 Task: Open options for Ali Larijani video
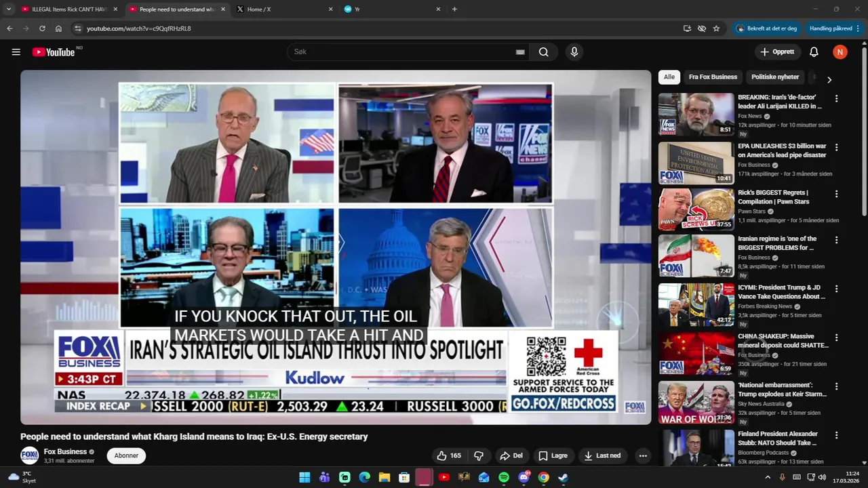click(836, 98)
